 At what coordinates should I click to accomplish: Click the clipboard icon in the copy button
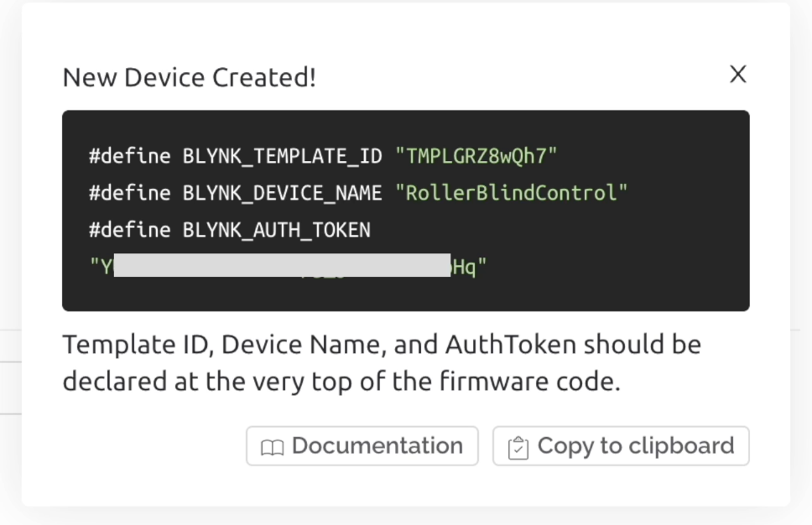pos(518,447)
